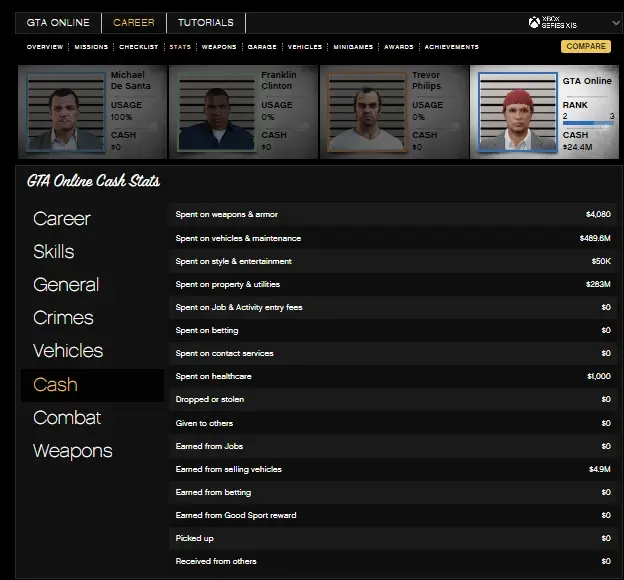Click the Xbox Series X|S platform icon
624x580 pixels.
click(x=534, y=23)
